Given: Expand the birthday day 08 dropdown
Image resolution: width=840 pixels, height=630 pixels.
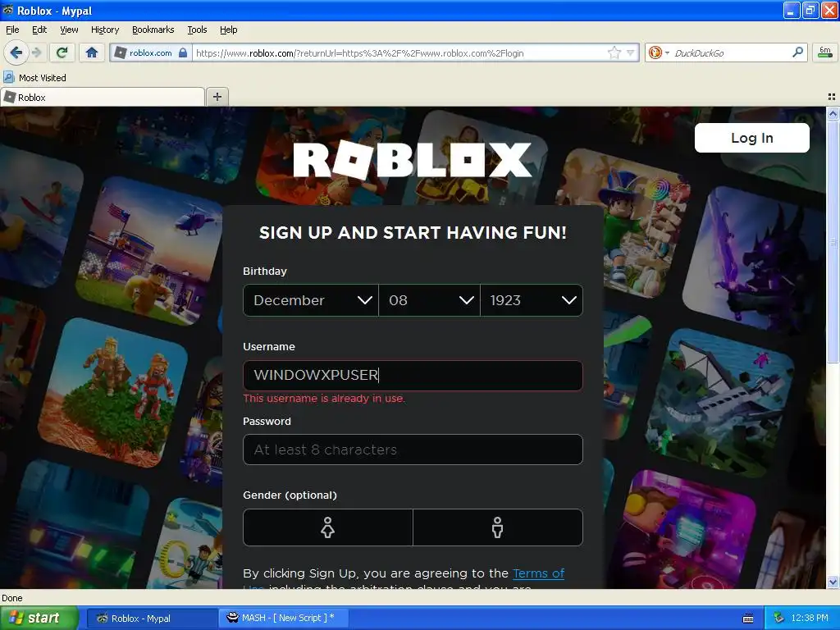Looking at the screenshot, I should click(429, 300).
